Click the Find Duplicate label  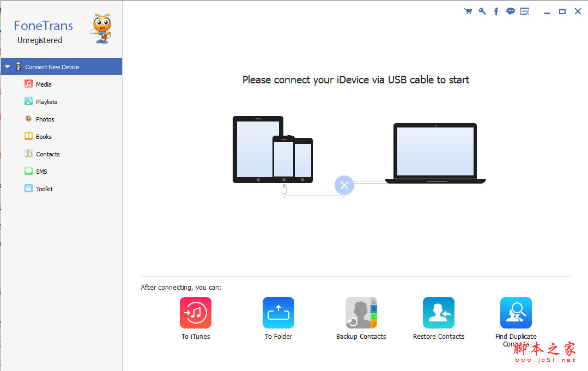point(516,337)
